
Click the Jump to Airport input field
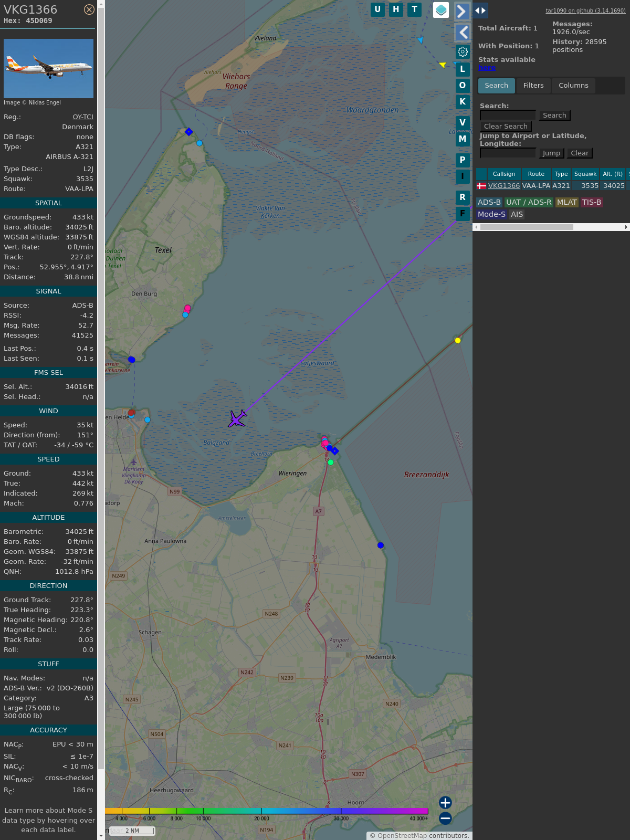(x=508, y=153)
